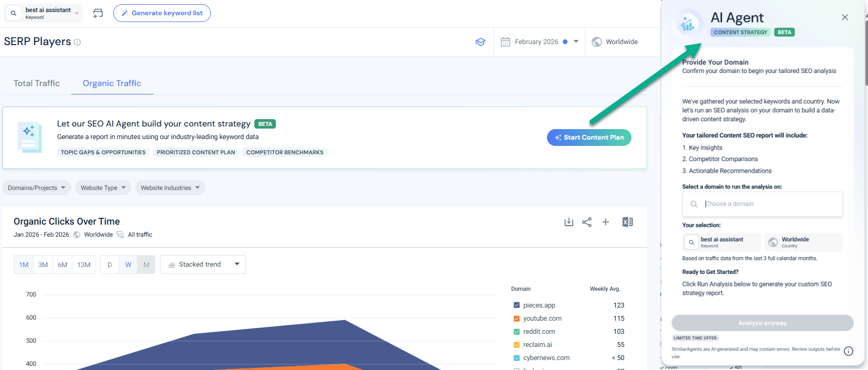The image size is (868, 370).
Task: Open the compare keyword icon beside the search box
Action: 98,13
